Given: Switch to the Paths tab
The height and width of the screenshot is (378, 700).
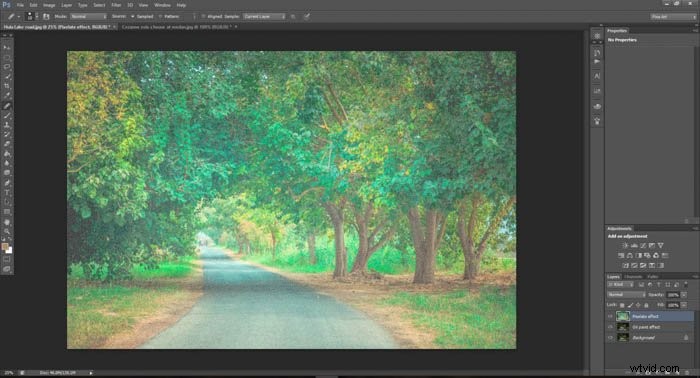Looking at the screenshot, I should tap(653, 277).
